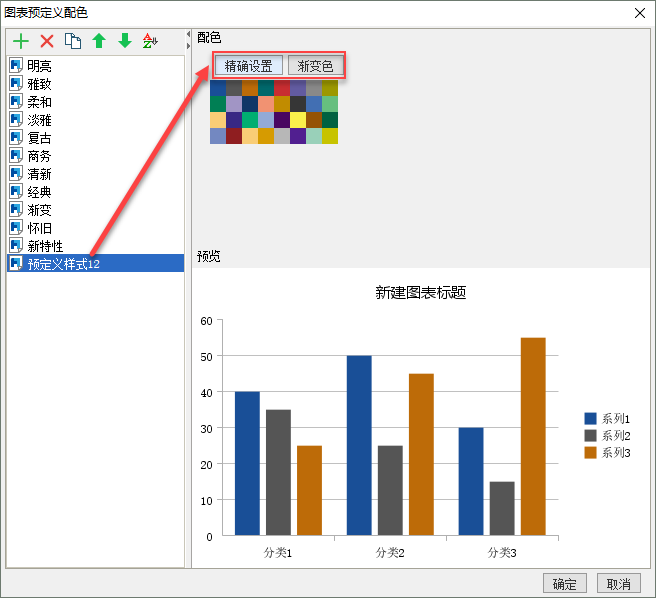Screen dimensions: 656x598
Task: Click the 分类1 axis label
Action: [278, 553]
